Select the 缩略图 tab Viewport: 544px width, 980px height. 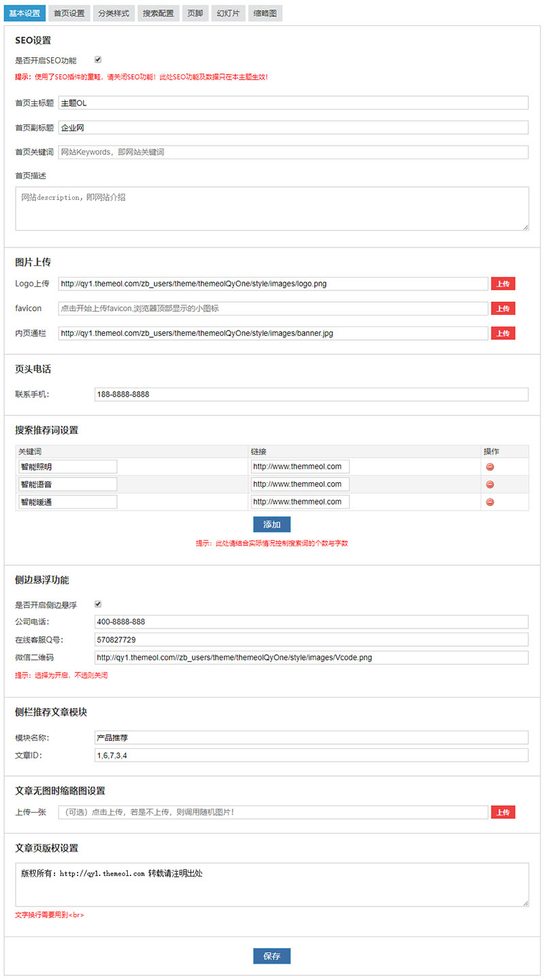pyautogui.click(x=265, y=13)
